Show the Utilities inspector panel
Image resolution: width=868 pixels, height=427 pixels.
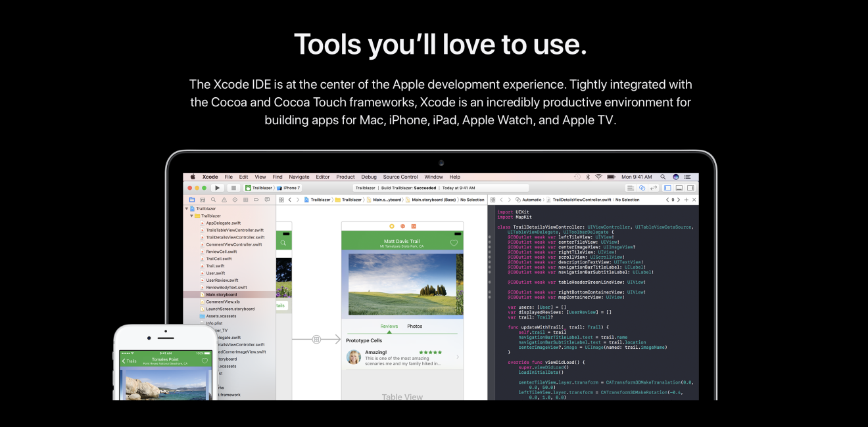tap(690, 188)
